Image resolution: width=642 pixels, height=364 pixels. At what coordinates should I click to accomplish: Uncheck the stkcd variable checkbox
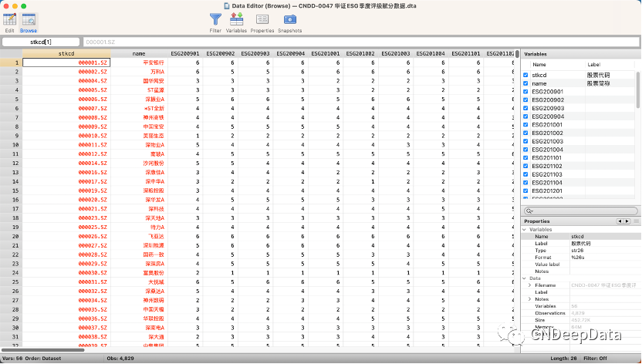(x=525, y=76)
